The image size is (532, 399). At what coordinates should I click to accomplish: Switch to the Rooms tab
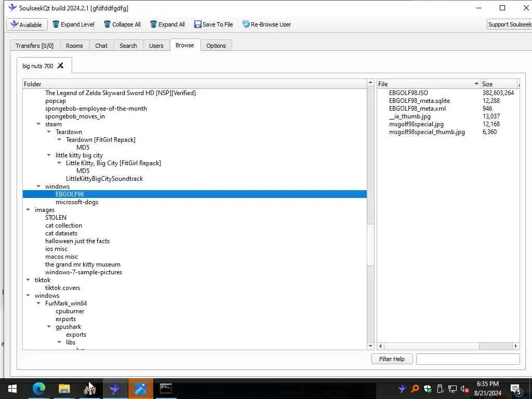tap(74, 46)
